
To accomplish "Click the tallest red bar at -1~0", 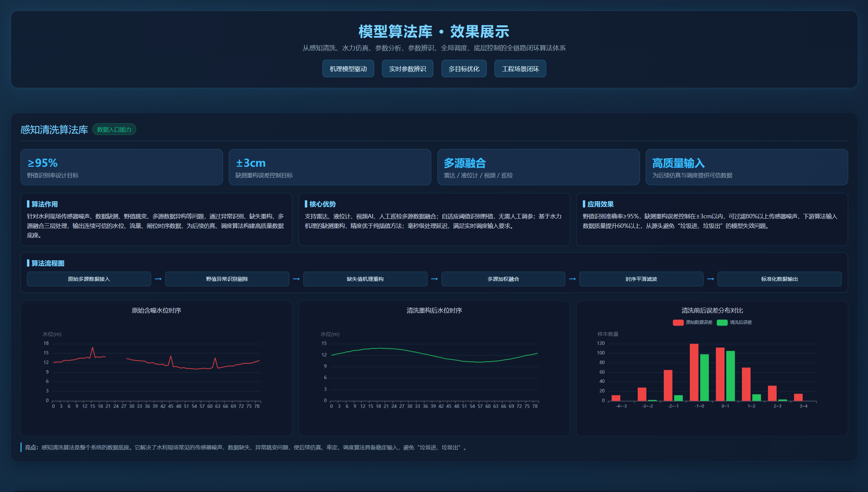I will point(694,372).
